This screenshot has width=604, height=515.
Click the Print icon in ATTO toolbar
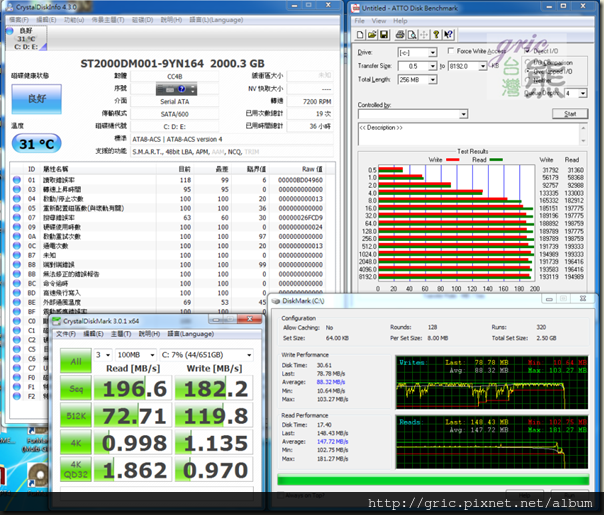[400, 35]
